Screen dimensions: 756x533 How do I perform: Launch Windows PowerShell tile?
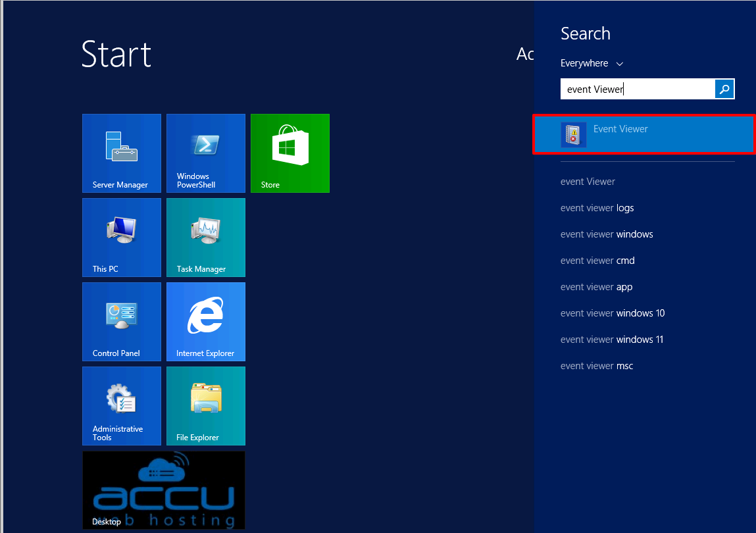point(206,153)
